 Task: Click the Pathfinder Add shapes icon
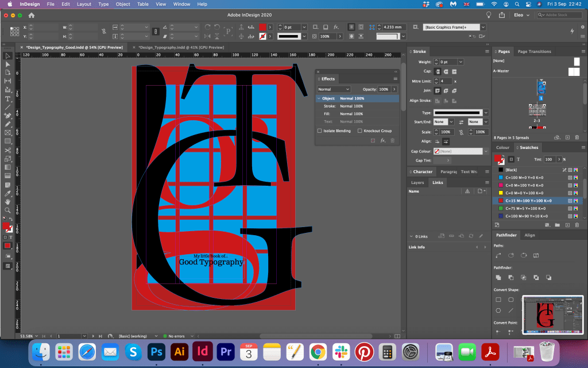pyautogui.click(x=498, y=277)
